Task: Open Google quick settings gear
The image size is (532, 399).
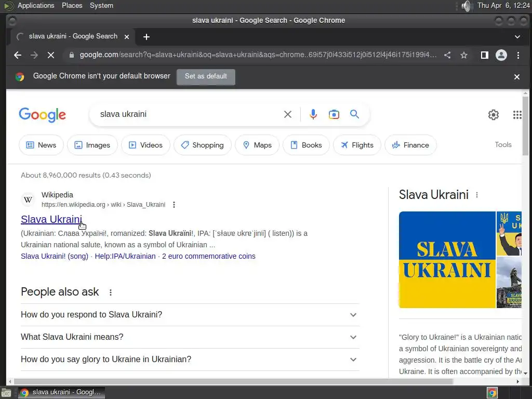Action: click(494, 115)
